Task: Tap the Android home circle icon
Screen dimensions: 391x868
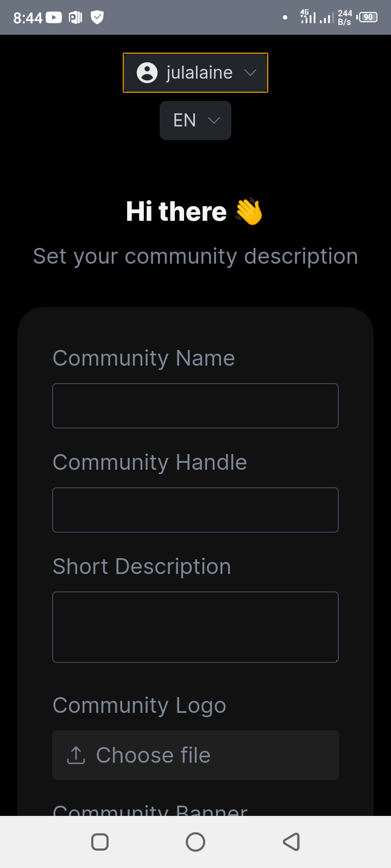Action: (195, 842)
